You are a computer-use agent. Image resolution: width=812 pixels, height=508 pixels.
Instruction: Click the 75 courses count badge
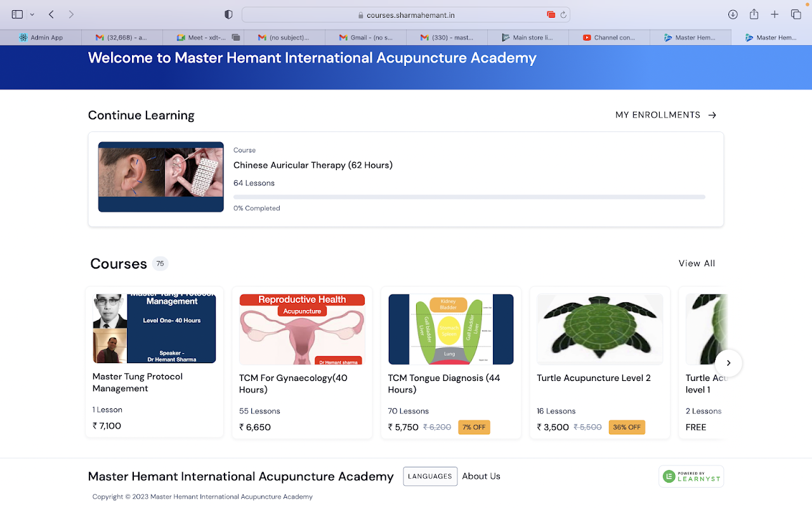160,264
